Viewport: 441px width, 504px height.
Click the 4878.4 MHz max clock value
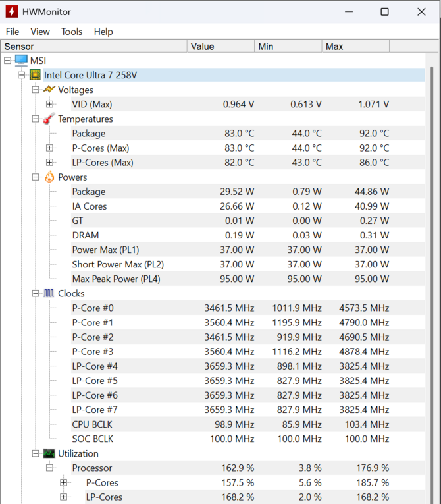364,352
